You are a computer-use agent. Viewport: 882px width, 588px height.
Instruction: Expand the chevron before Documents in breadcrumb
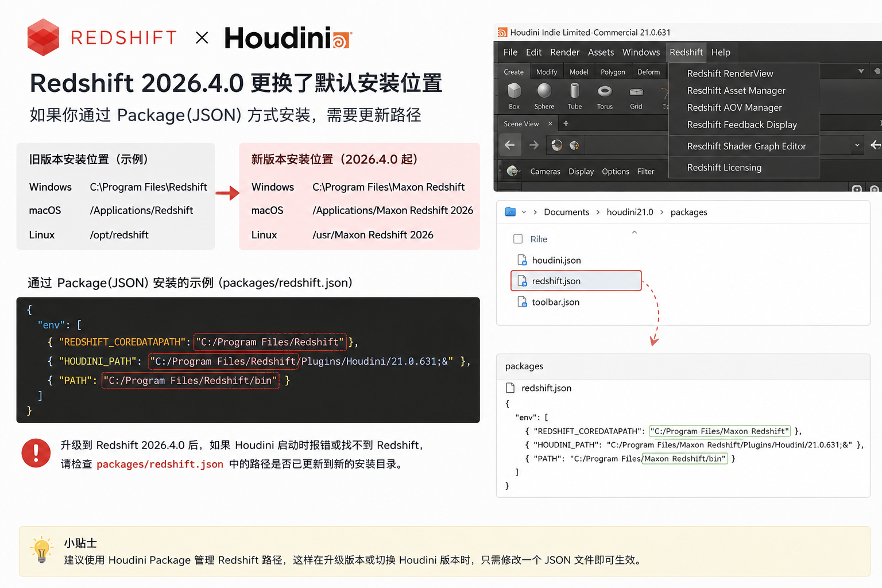tap(535, 212)
